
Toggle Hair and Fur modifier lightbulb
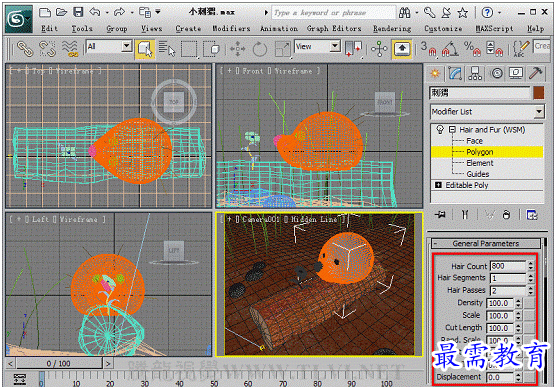pos(440,129)
